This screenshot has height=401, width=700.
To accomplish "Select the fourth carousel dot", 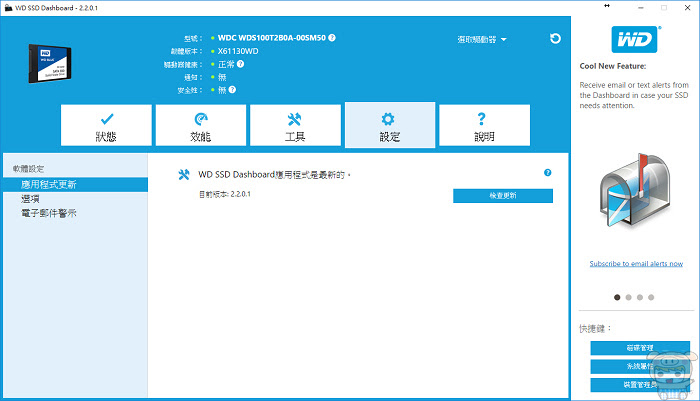I will point(651,297).
